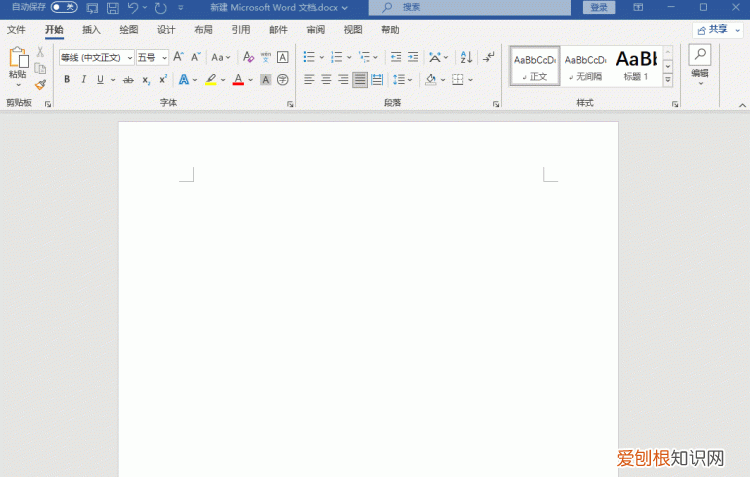The height and width of the screenshot is (477, 750).
Task: Decrease font size with A-down icon
Action: click(x=195, y=57)
